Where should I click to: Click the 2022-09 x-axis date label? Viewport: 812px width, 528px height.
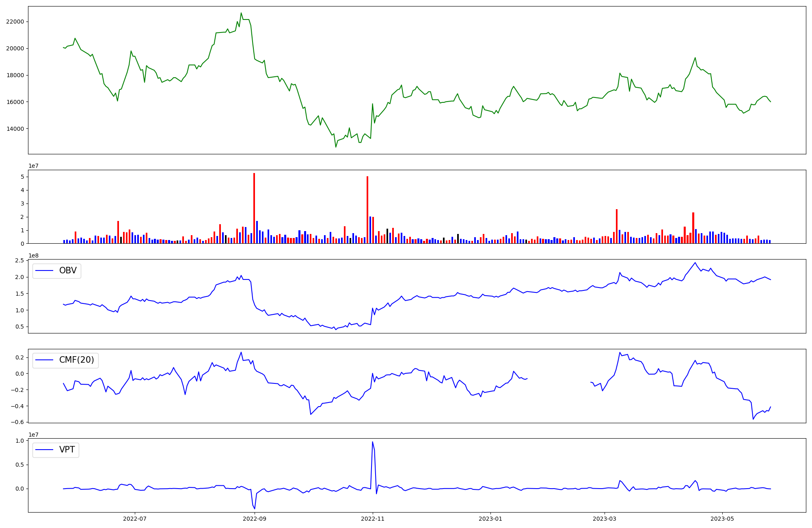point(255,519)
